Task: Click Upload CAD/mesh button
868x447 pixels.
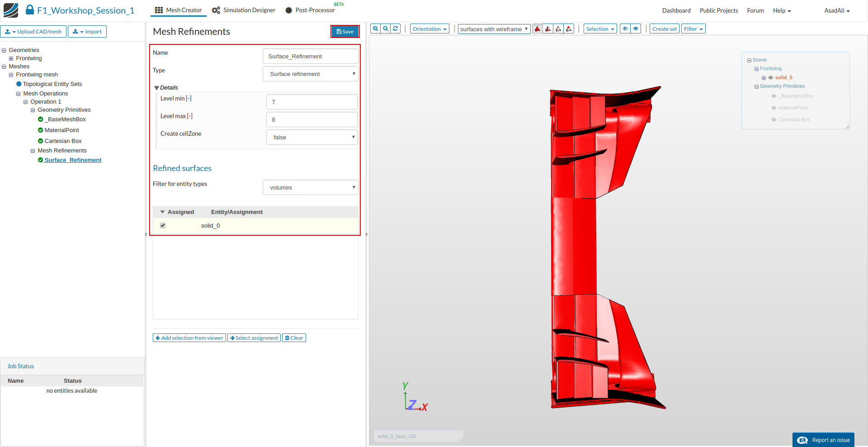Action: pos(33,31)
